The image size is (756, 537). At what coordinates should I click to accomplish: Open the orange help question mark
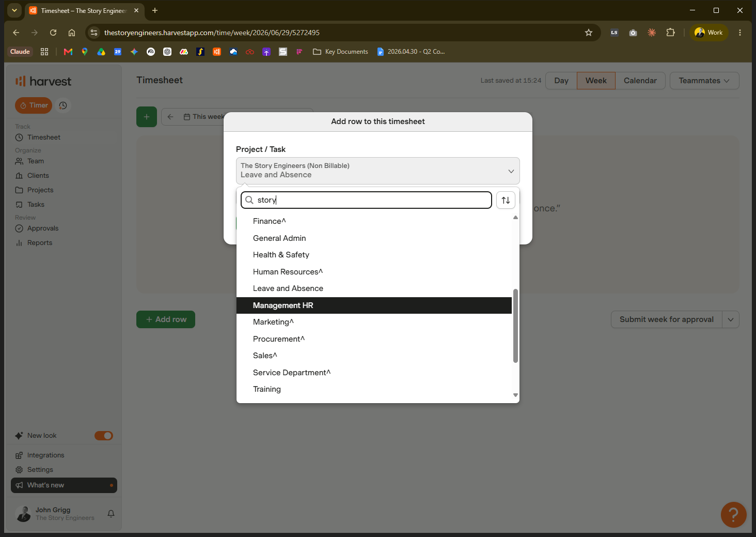pyautogui.click(x=733, y=515)
